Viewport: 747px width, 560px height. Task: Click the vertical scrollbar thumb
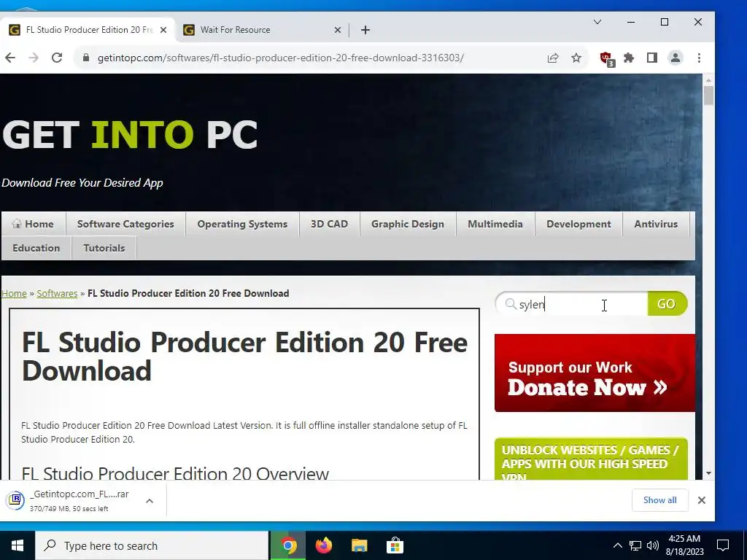pyautogui.click(x=708, y=96)
